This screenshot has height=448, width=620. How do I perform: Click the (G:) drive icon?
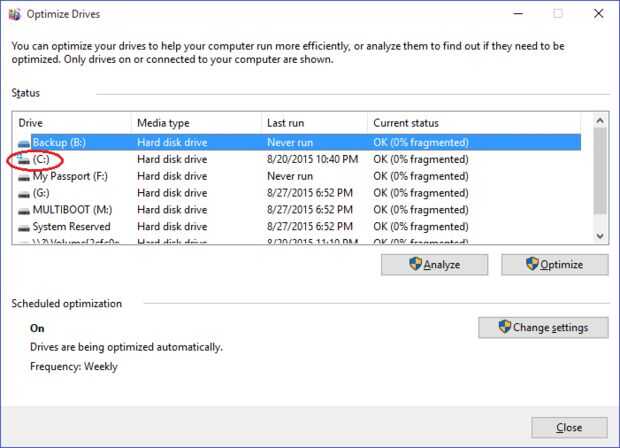(x=24, y=193)
